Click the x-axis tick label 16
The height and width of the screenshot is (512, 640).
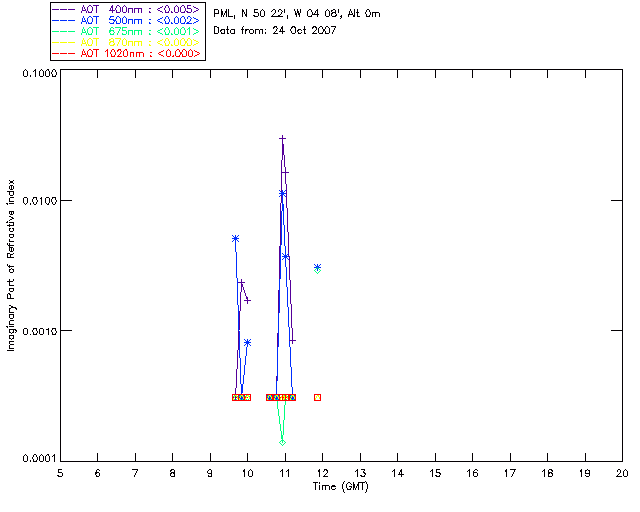click(x=473, y=474)
